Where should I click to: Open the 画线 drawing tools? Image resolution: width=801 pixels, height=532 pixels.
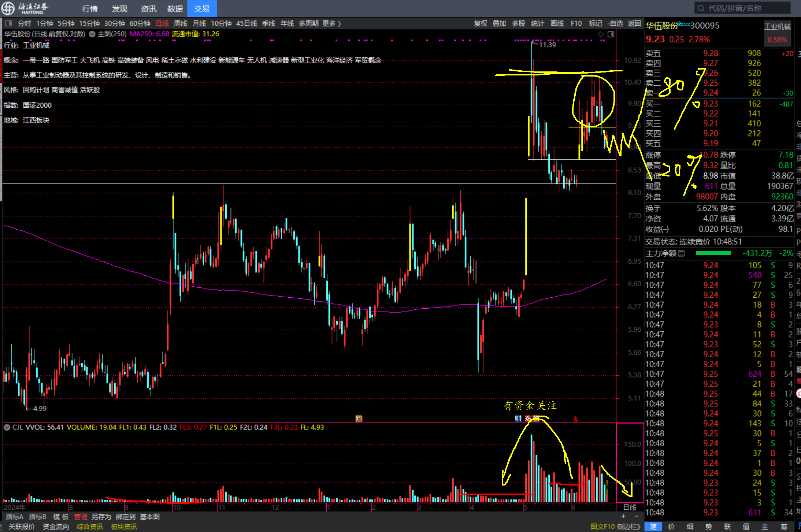coord(557,23)
